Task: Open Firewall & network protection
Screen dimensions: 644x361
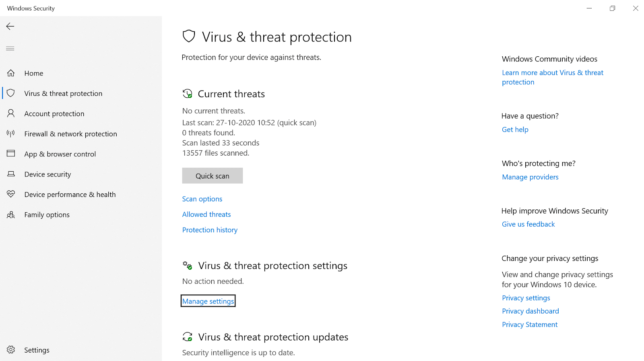Action: tap(70, 133)
